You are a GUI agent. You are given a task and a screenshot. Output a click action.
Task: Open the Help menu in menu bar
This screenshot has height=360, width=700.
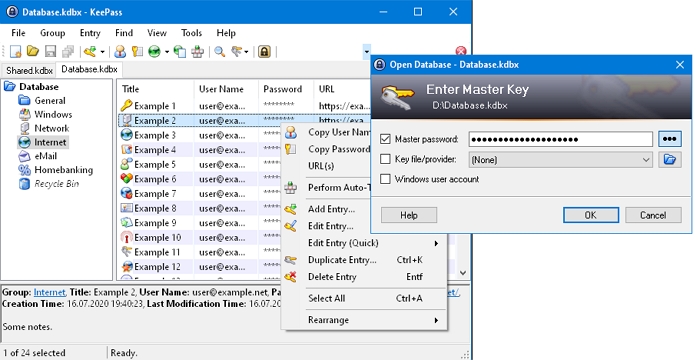pos(226,33)
